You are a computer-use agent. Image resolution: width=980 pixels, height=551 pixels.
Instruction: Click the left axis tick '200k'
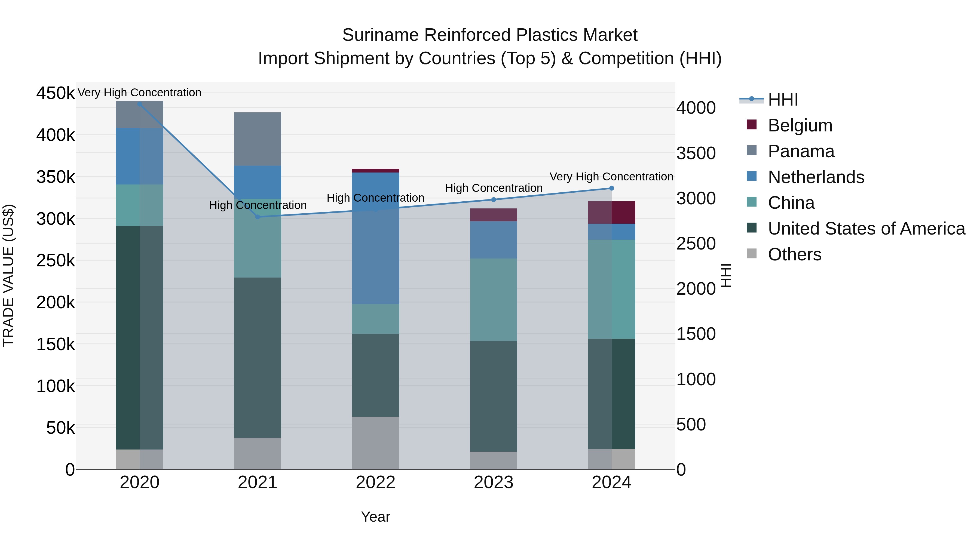(56, 303)
